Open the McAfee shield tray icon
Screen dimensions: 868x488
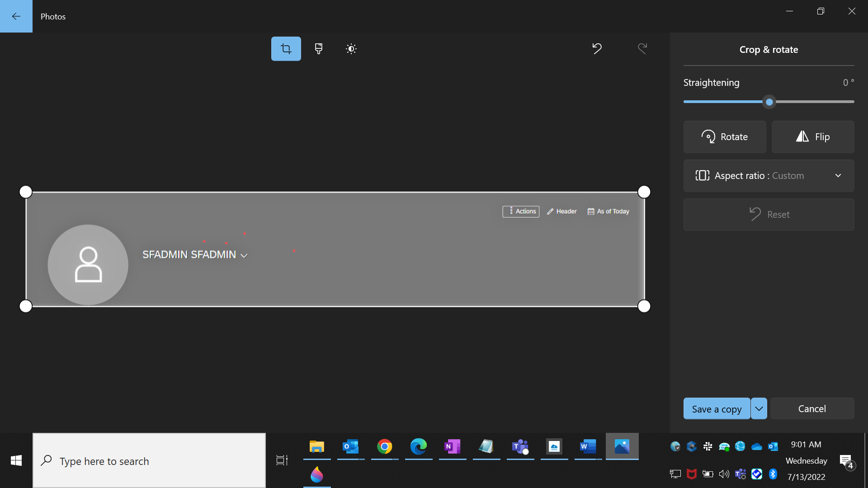692,474
